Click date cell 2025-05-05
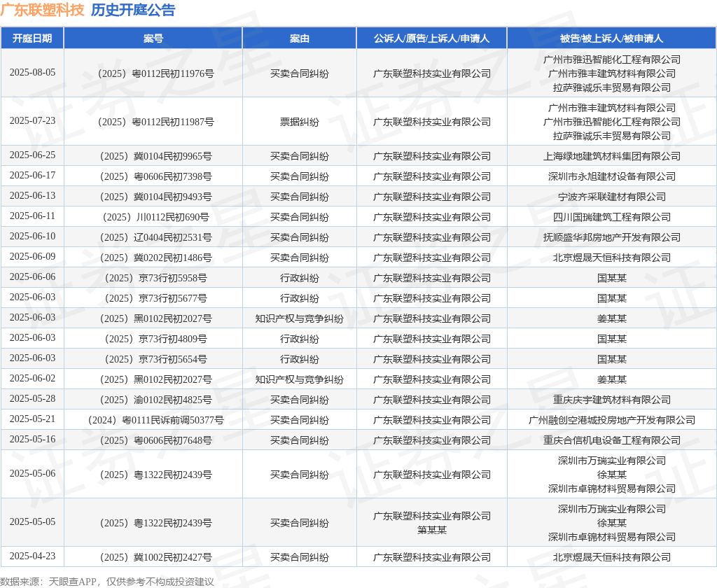The height and width of the screenshot is (588, 717). coord(32,522)
